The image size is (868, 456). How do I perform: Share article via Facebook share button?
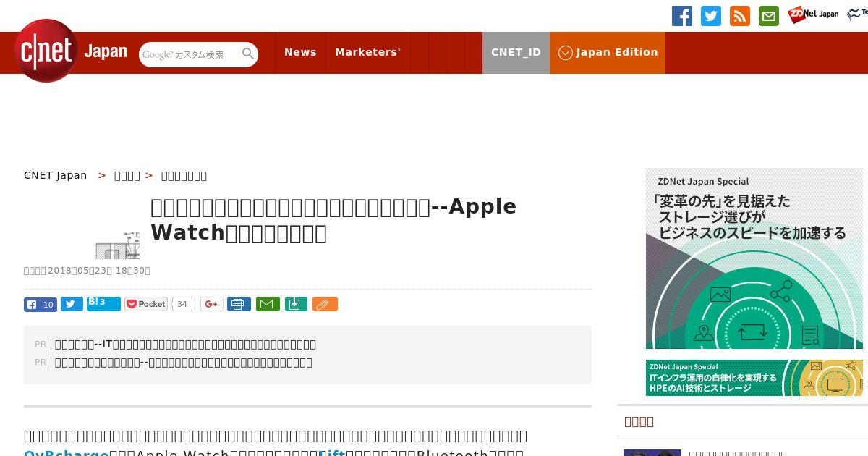[x=41, y=305]
